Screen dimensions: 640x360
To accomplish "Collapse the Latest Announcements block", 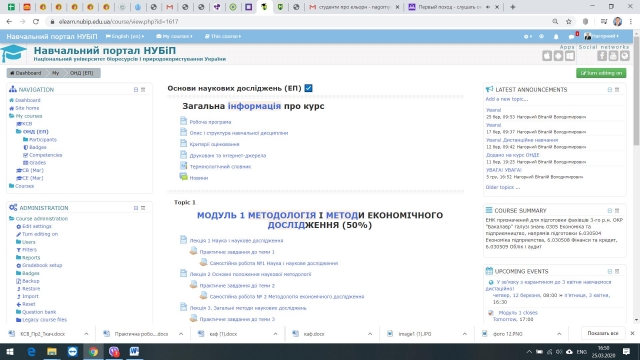I will coord(609,89).
